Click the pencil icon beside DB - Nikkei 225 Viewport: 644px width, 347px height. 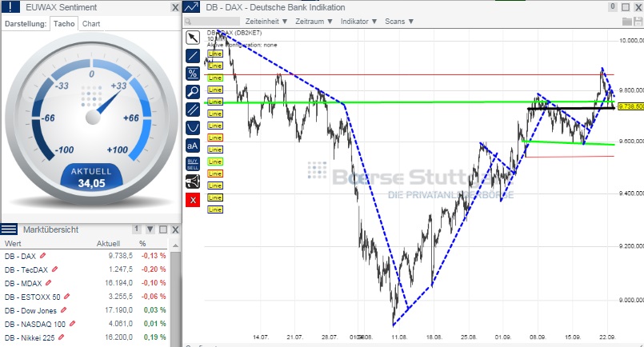click(x=61, y=337)
